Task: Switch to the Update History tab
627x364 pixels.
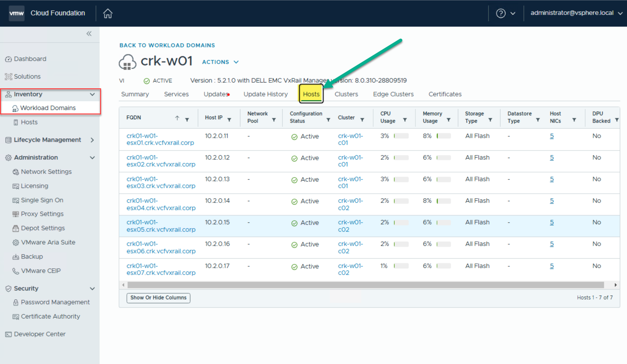Action: click(x=265, y=94)
